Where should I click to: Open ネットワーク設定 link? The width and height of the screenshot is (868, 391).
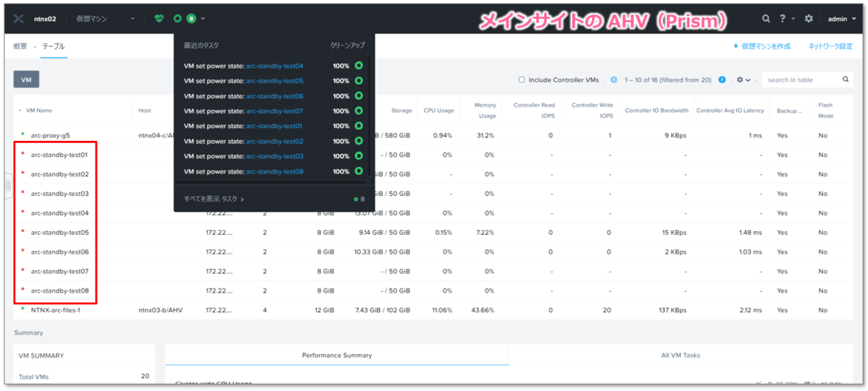point(830,46)
